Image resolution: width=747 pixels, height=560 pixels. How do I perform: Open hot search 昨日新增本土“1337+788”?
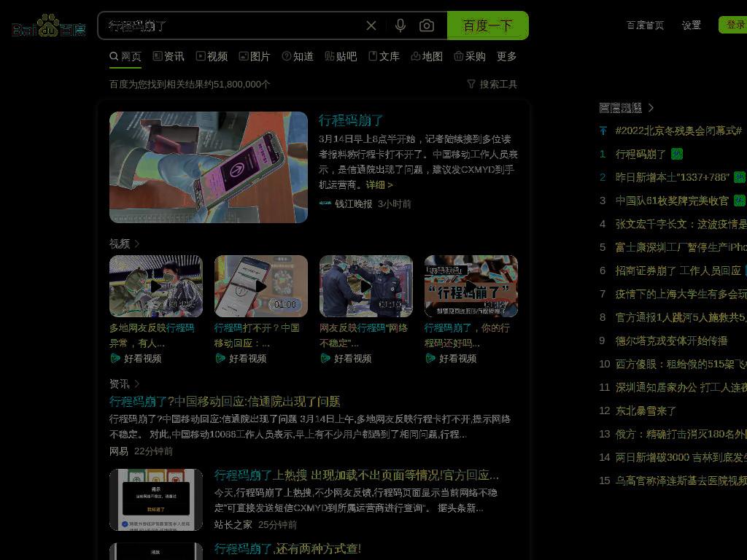672,177
